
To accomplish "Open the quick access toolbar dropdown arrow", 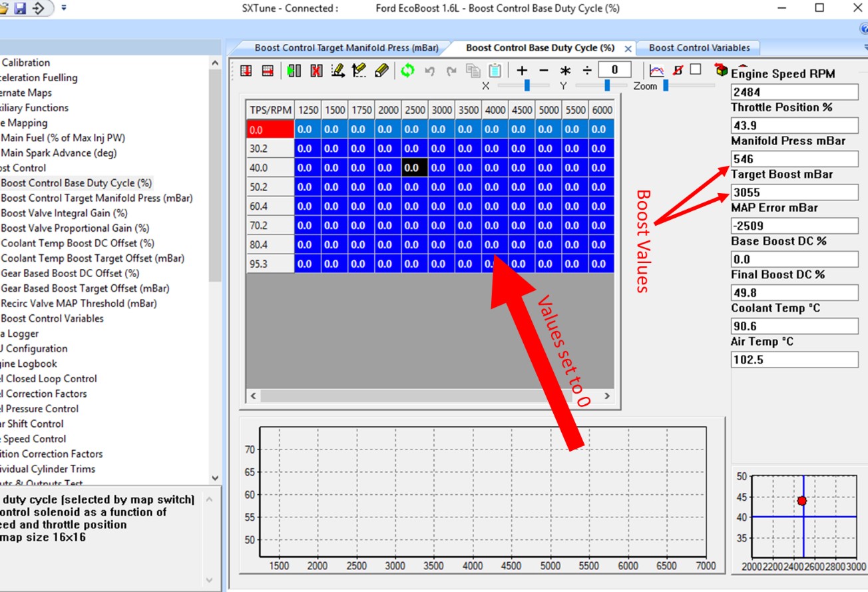I will [x=64, y=8].
